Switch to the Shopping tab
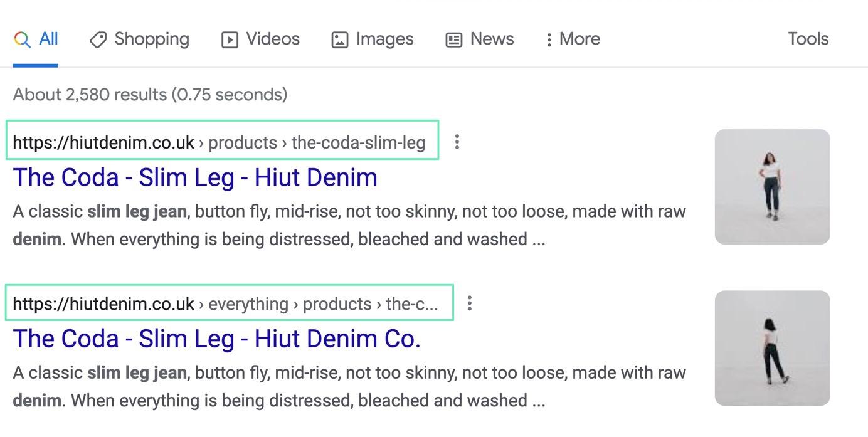Image resolution: width=868 pixels, height=437 pixels. [139, 39]
